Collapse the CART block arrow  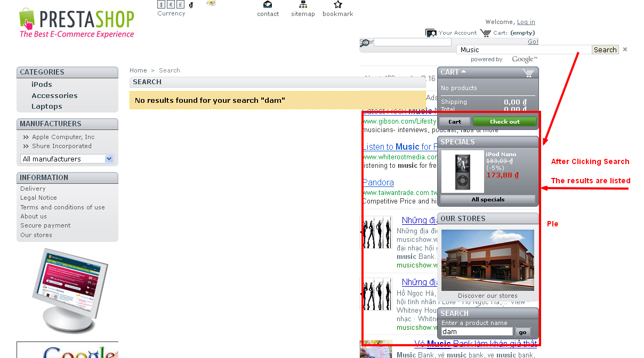coord(463,71)
